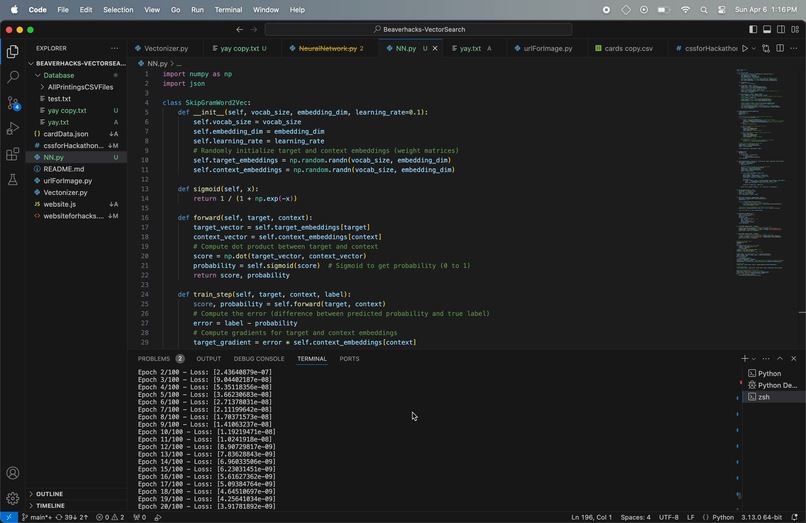Screen dimensions: 806x523
Task: Toggle bottom panel visibility
Action: (766, 29)
